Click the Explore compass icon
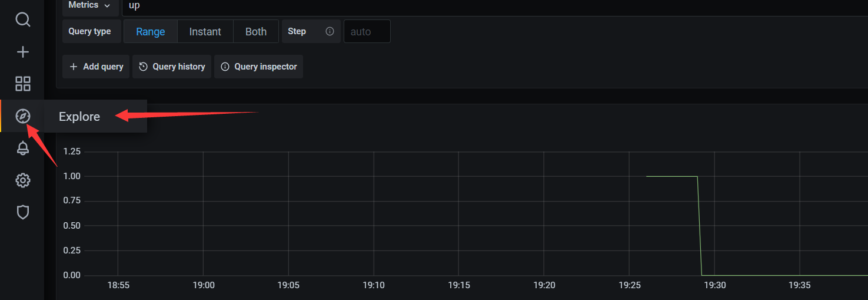The height and width of the screenshot is (300, 868). (x=22, y=116)
